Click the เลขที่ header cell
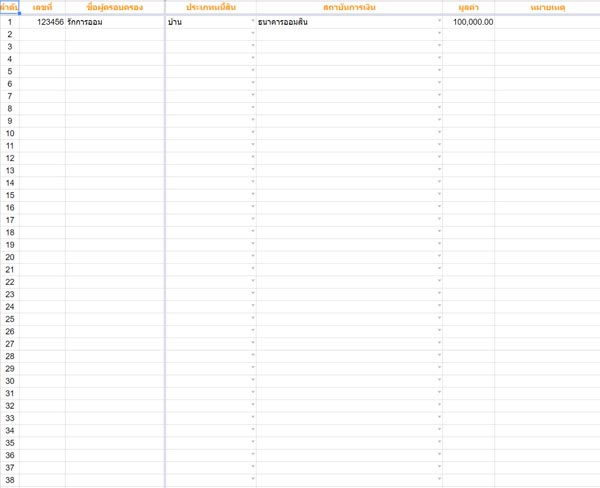 coord(42,7)
